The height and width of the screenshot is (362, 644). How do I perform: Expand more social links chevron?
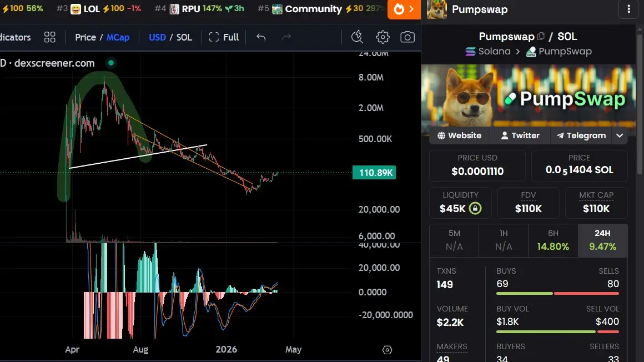(620, 135)
